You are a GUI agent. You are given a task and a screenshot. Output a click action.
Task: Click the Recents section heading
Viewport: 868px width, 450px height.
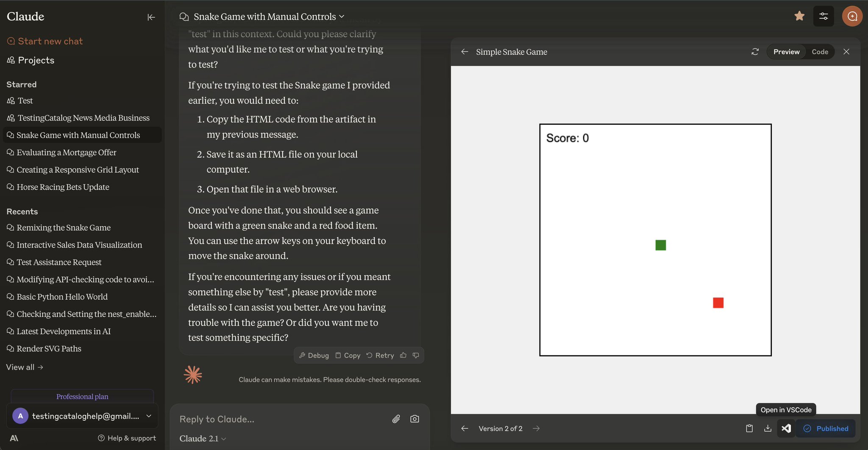click(22, 212)
